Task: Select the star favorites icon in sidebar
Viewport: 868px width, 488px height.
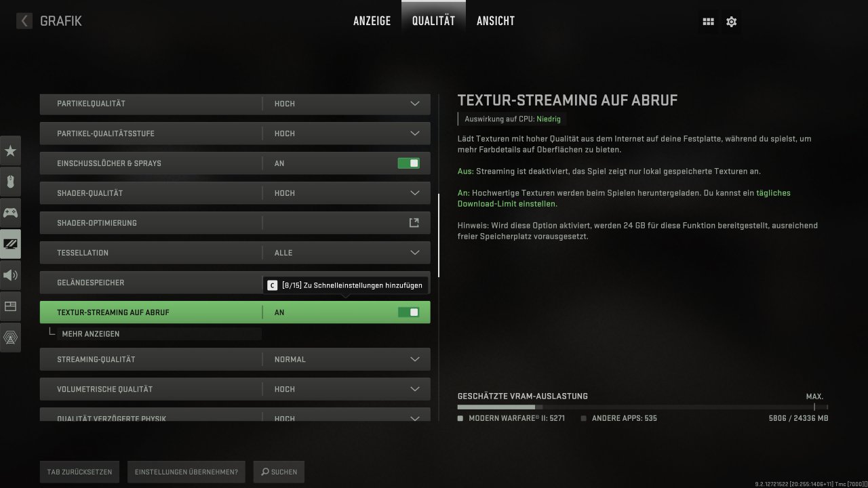Action: 10,150
